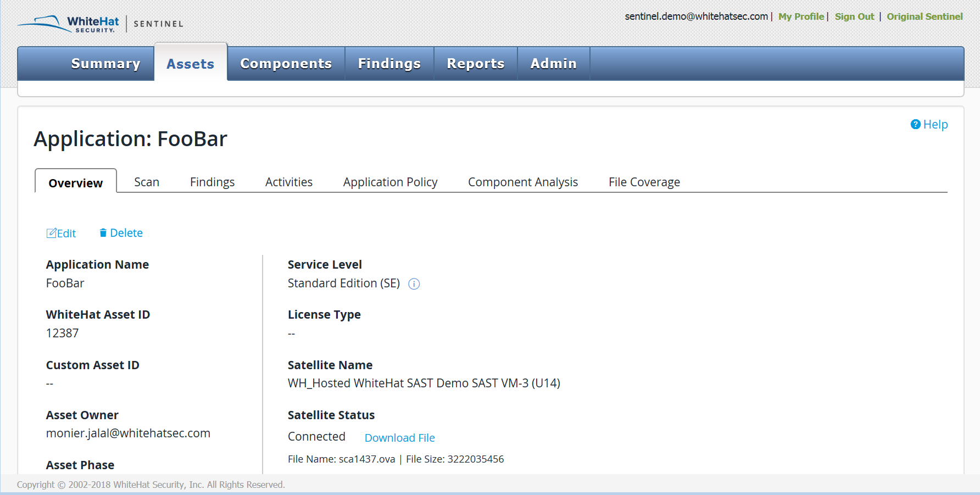Switch to the Application Policy sub-tab
Screen dimensions: 980x495
coord(390,181)
